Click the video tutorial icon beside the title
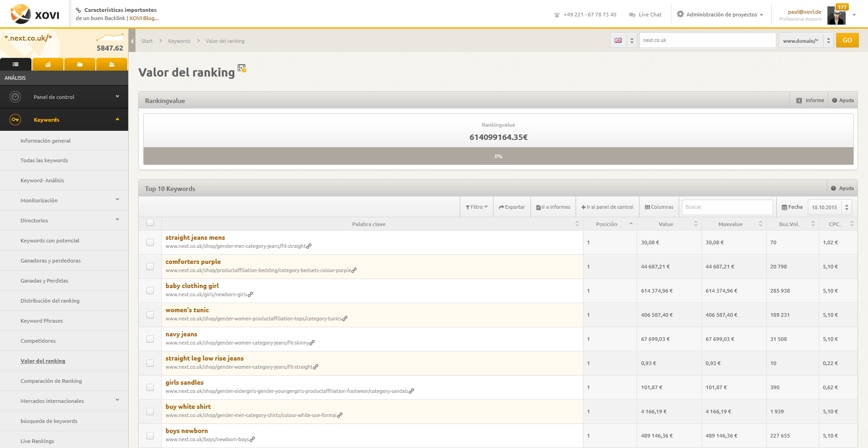 pos(242,68)
